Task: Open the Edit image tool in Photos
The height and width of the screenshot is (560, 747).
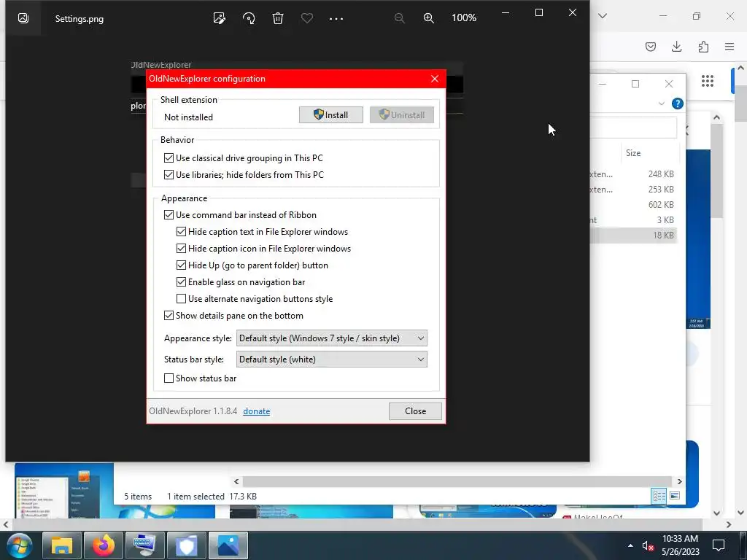Action: point(219,18)
